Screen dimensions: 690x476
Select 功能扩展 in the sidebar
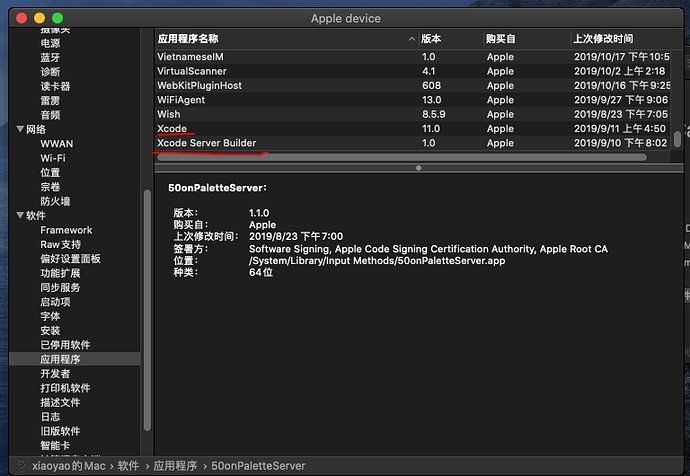(60, 273)
